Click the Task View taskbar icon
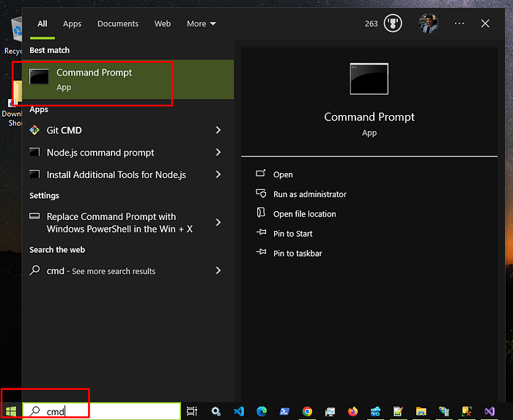Image resolution: width=513 pixels, height=420 pixels. click(x=192, y=411)
